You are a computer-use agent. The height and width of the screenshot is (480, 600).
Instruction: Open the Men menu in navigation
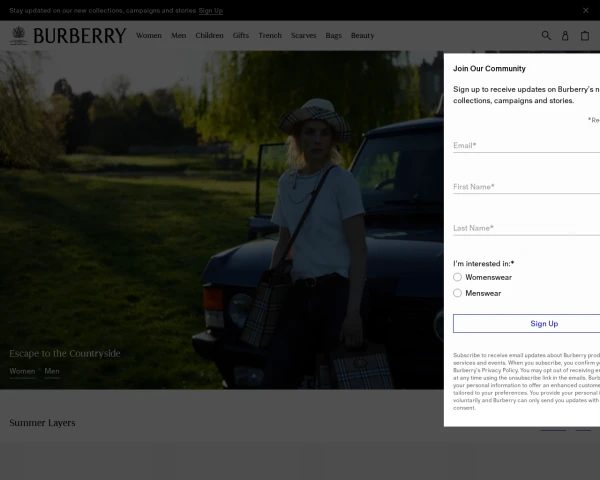[179, 36]
